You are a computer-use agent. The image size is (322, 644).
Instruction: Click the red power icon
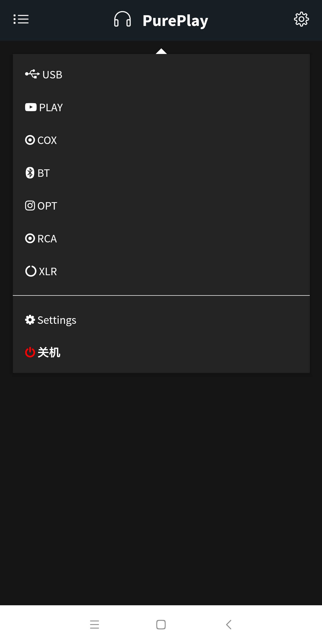click(x=30, y=352)
